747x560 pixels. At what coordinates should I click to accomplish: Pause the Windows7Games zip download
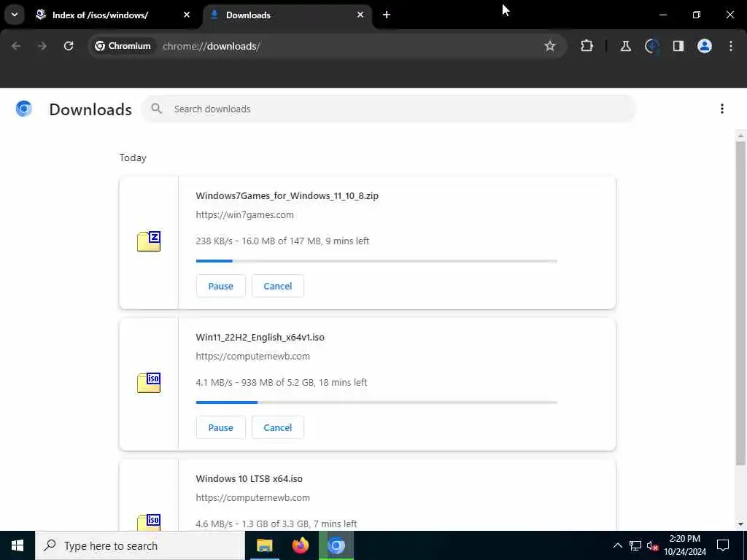(220, 286)
